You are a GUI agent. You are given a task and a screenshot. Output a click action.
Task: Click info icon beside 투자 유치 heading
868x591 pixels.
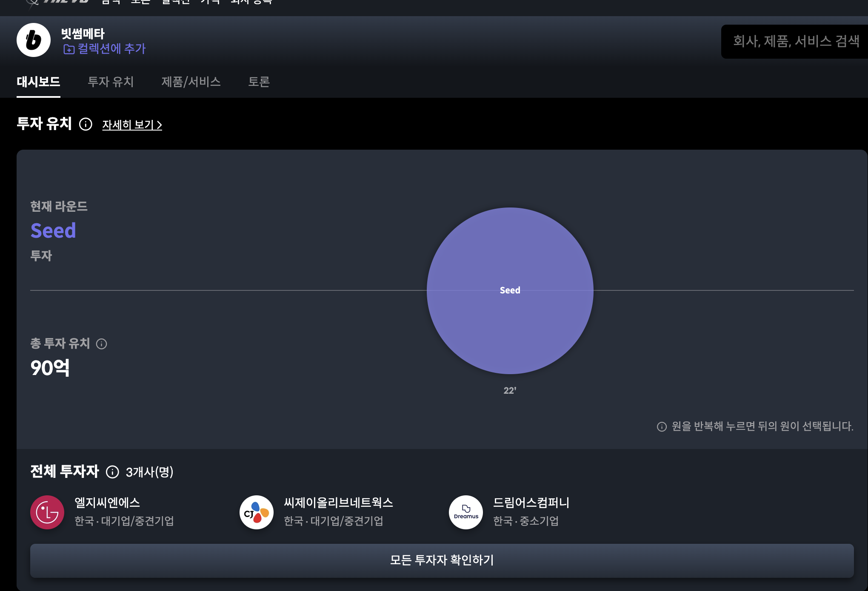pyautogui.click(x=86, y=124)
